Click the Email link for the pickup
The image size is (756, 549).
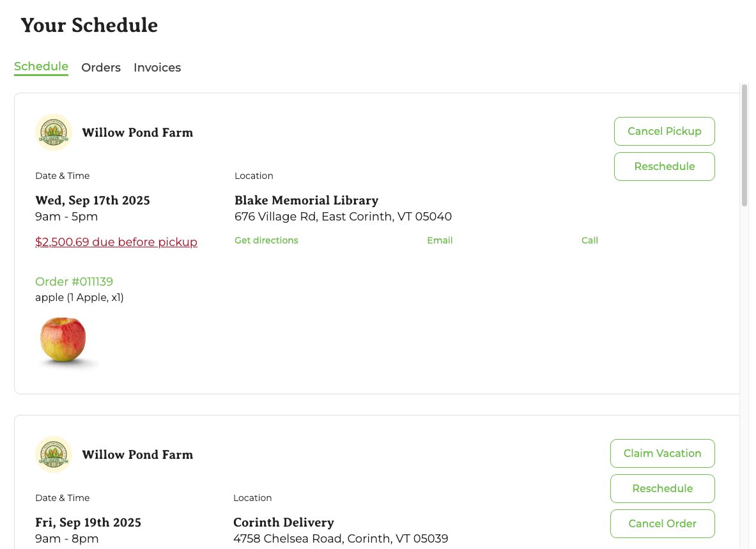coord(440,240)
